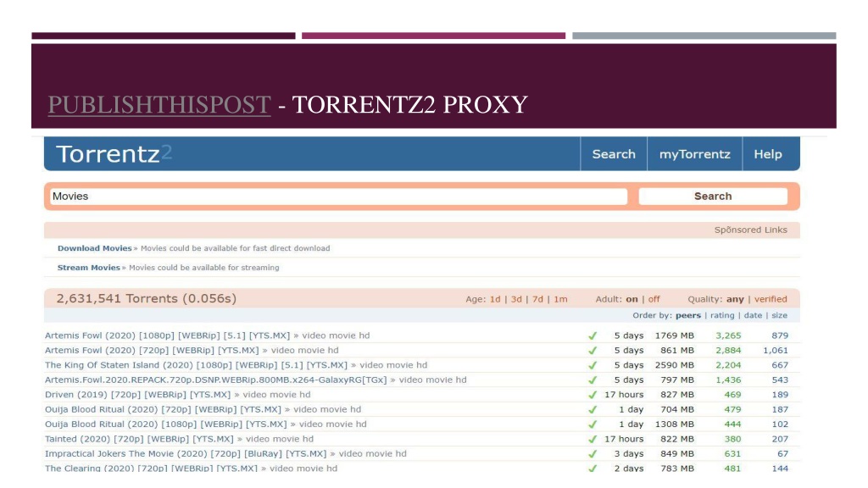Filter results by age 3d
Viewport: 868px width, 488px height.
516,299
